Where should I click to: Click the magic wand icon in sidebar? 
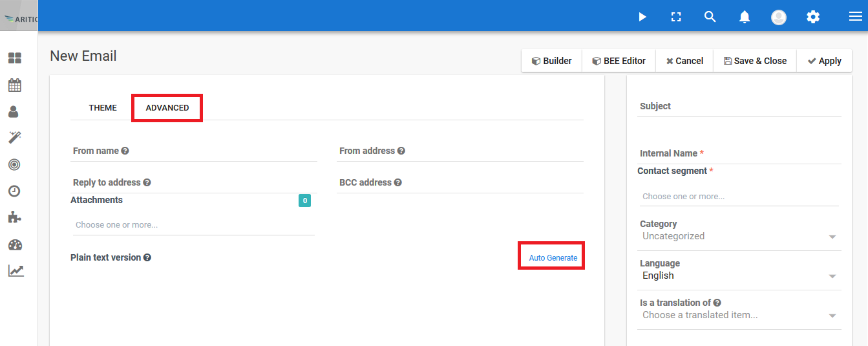click(x=15, y=137)
